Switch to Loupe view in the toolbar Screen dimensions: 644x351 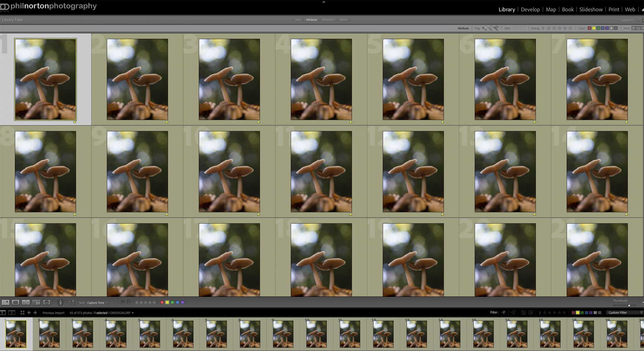[x=15, y=302]
